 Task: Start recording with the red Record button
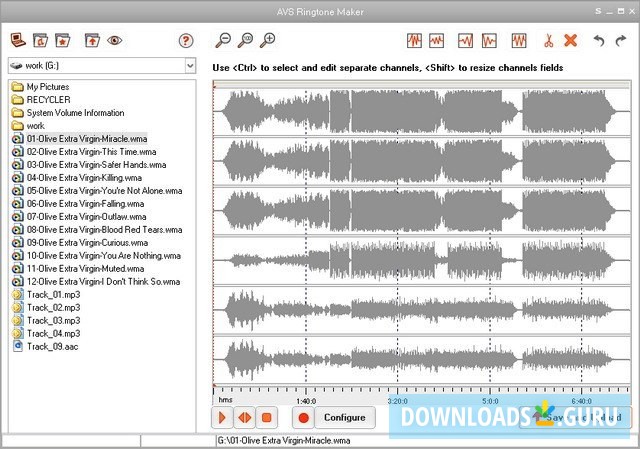point(303,418)
